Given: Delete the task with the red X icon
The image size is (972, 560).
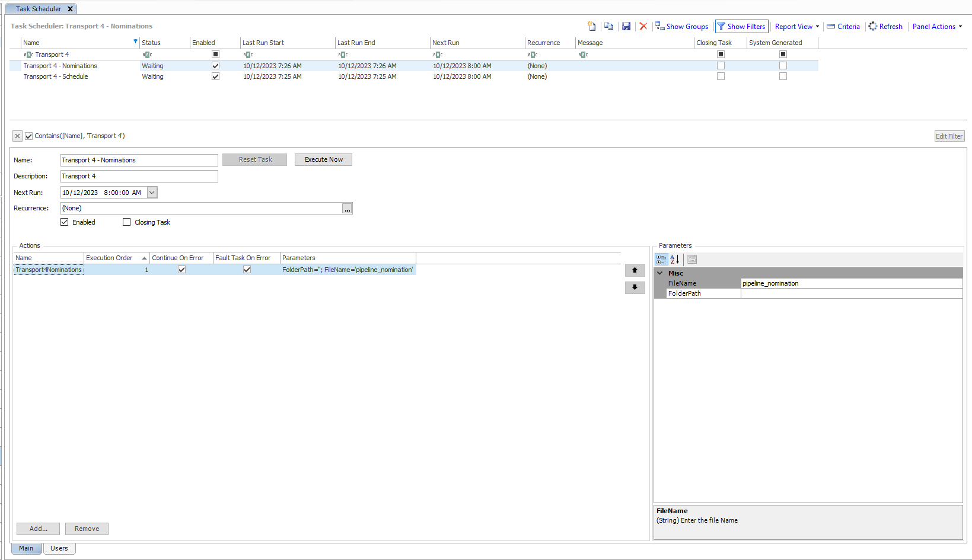Looking at the screenshot, I should pyautogui.click(x=643, y=26).
